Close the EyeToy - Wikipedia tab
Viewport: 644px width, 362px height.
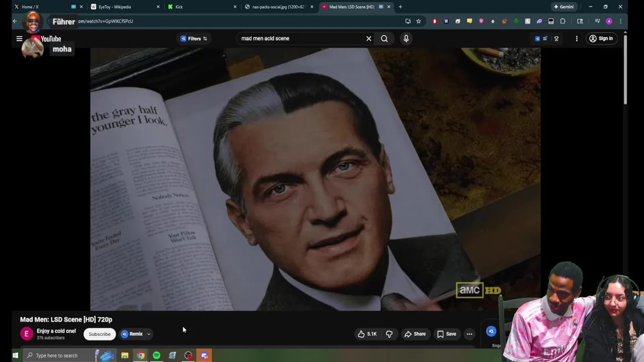coord(158,7)
